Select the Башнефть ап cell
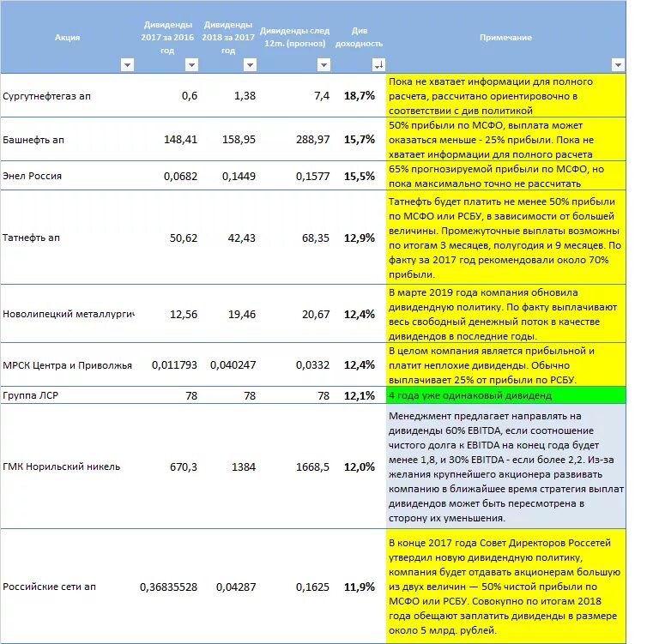This screenshot has width=659, height=644. tap(68, 140)
